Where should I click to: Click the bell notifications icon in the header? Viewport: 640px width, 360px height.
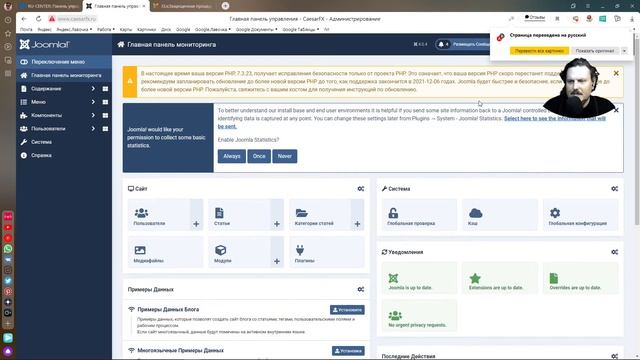click(x=441, y=44)
